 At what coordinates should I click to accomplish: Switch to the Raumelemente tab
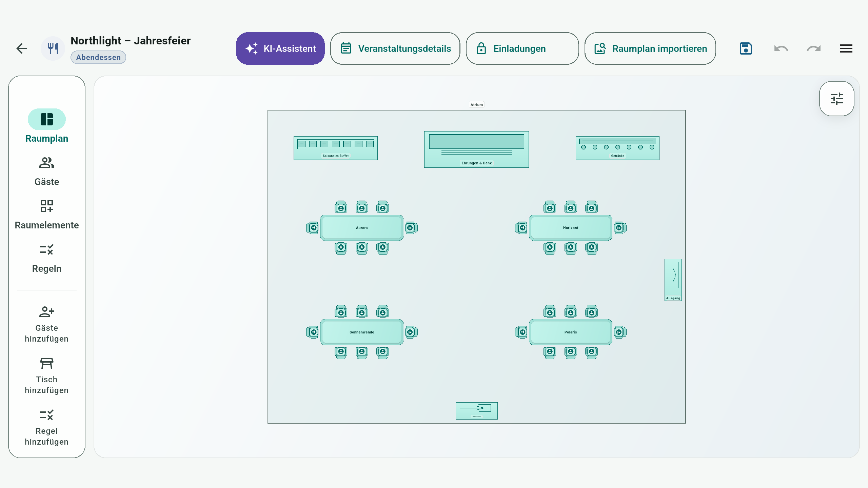pos(47,215)
